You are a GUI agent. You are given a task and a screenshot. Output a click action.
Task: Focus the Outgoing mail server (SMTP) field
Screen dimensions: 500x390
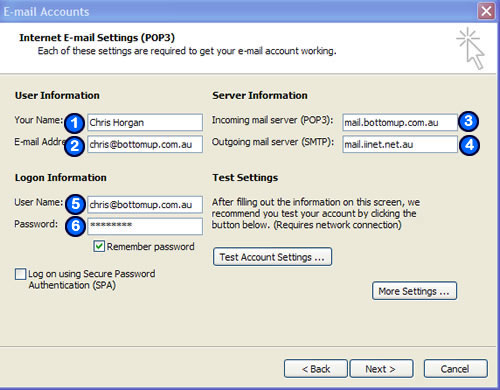click(x=400, y=144)
